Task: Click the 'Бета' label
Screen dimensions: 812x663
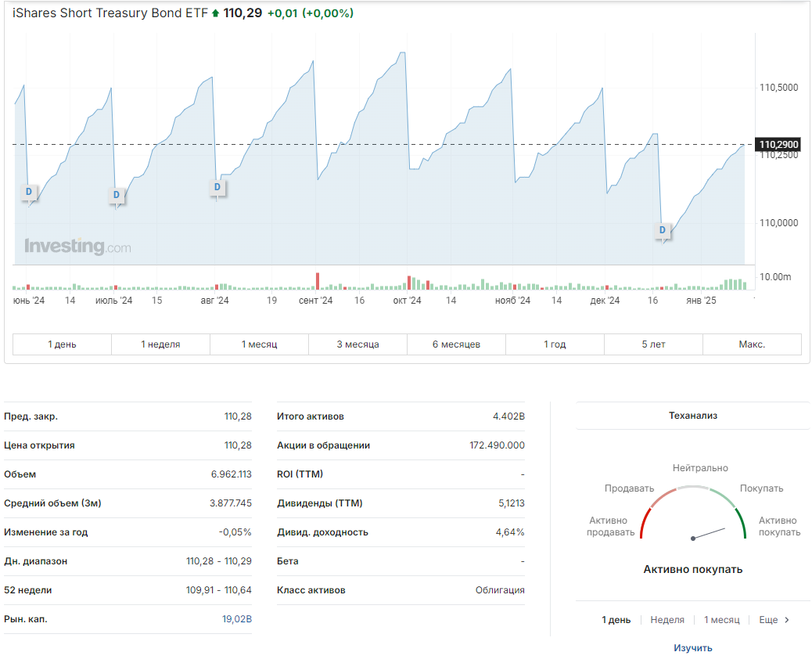Action: (x=287, y=561)
